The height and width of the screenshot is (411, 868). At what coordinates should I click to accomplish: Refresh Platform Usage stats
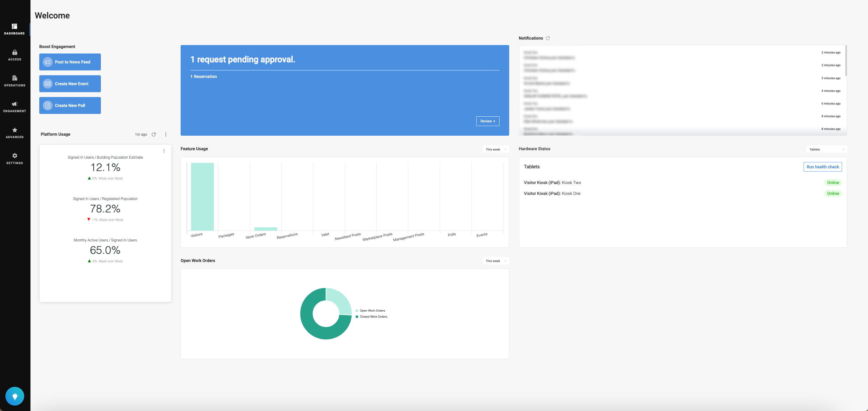[x=154, y=134]
